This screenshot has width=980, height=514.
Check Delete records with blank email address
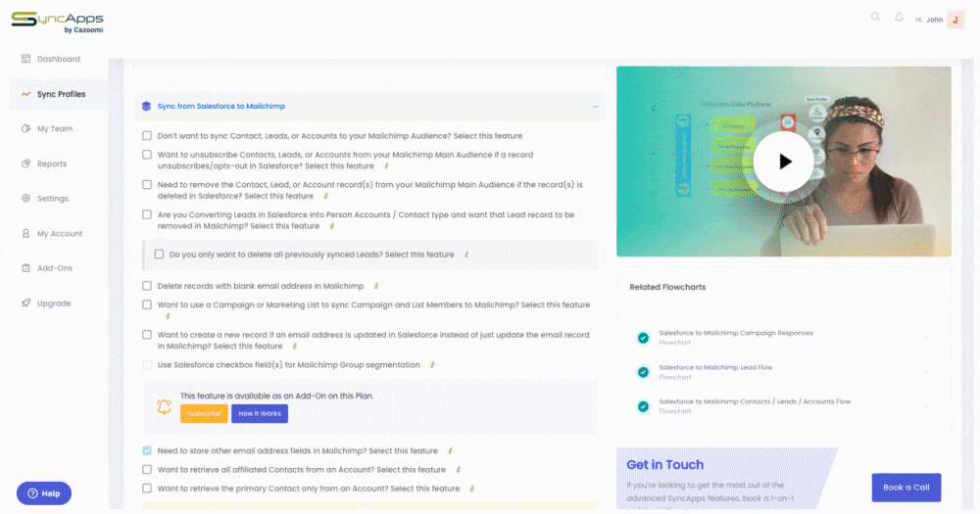(147, 286)
